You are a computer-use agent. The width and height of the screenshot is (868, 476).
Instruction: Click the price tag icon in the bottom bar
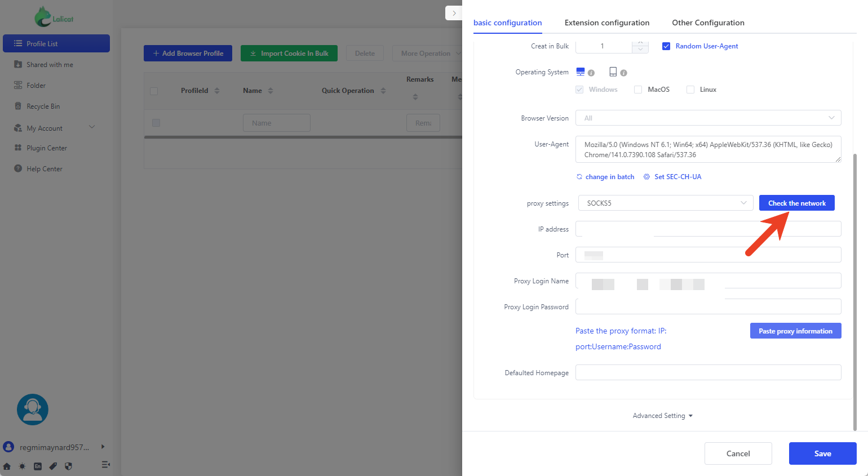[x=53, y=466]
